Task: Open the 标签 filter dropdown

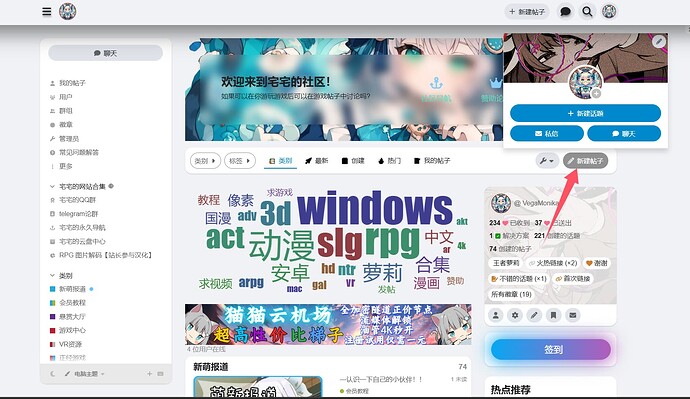Action: tap(240, 161)
